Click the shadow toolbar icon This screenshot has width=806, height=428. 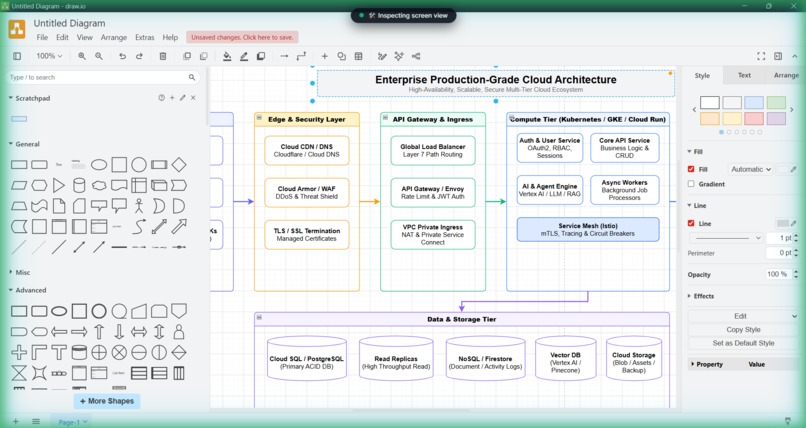point(261,56)
